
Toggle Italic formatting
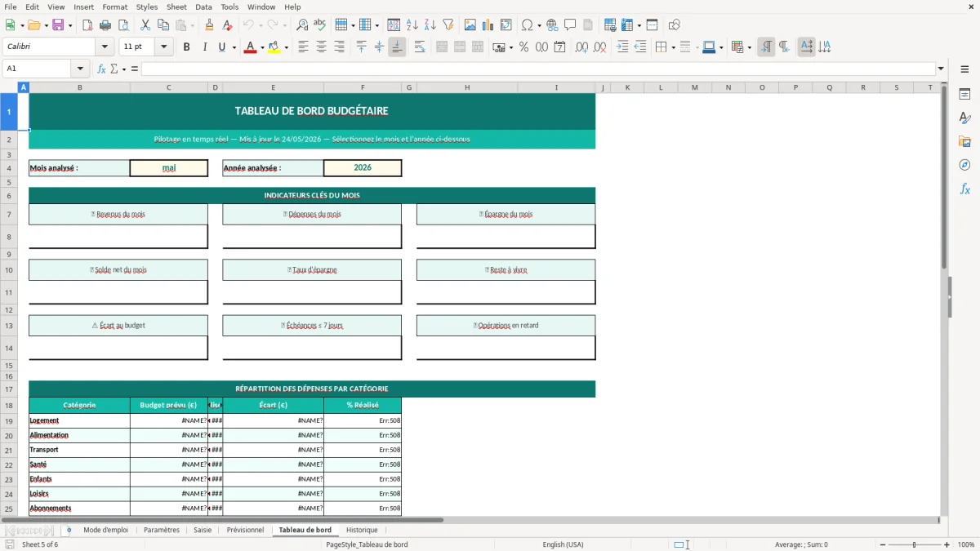(x=204, y=47)
